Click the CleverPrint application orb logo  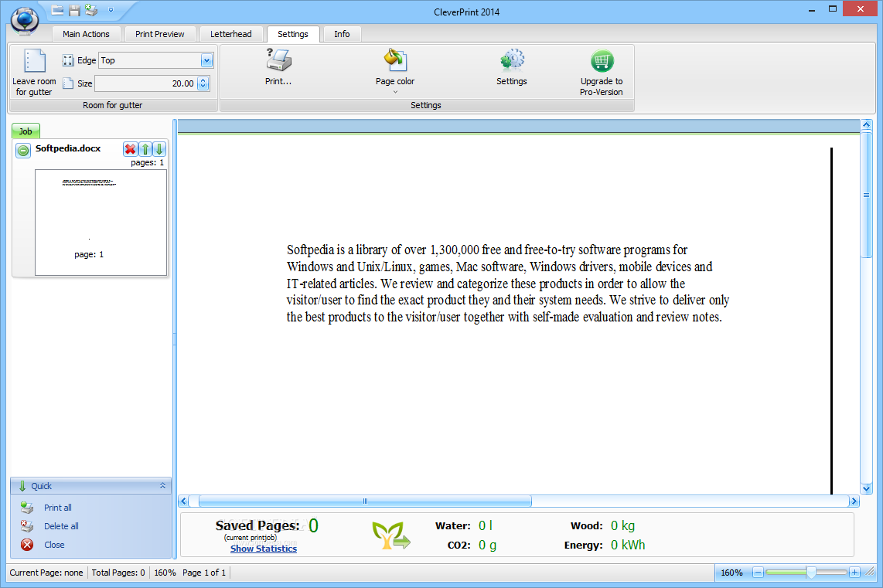point(25,19)
